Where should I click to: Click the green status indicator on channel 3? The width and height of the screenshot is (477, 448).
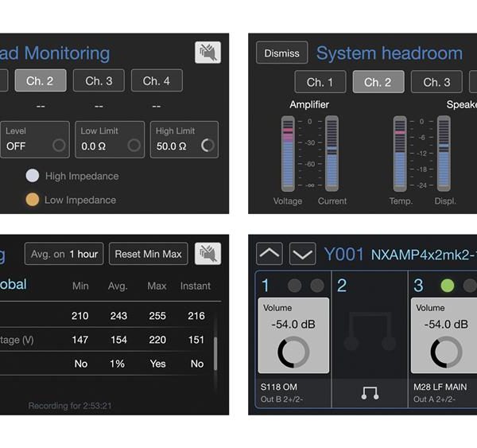click(448, 286)
